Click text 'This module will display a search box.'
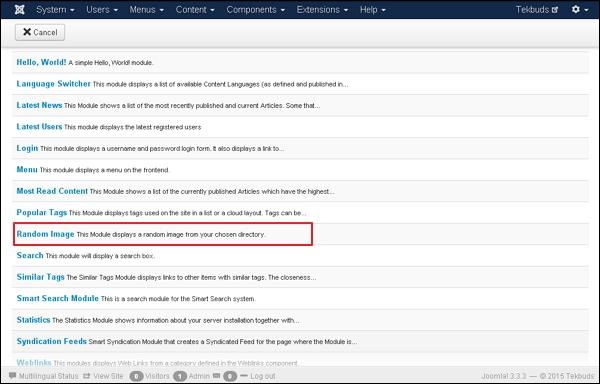 coord(100,256)
